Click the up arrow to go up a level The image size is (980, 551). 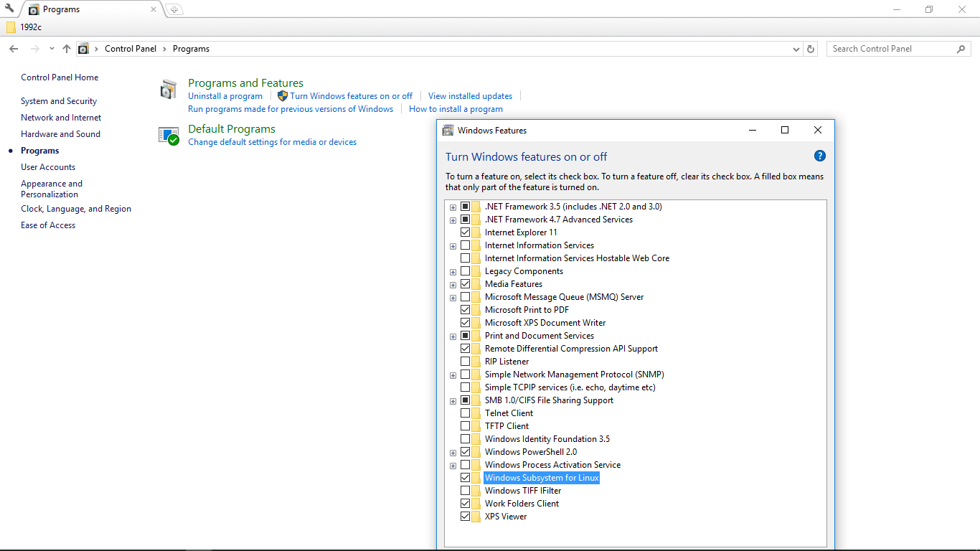[66, 48]
